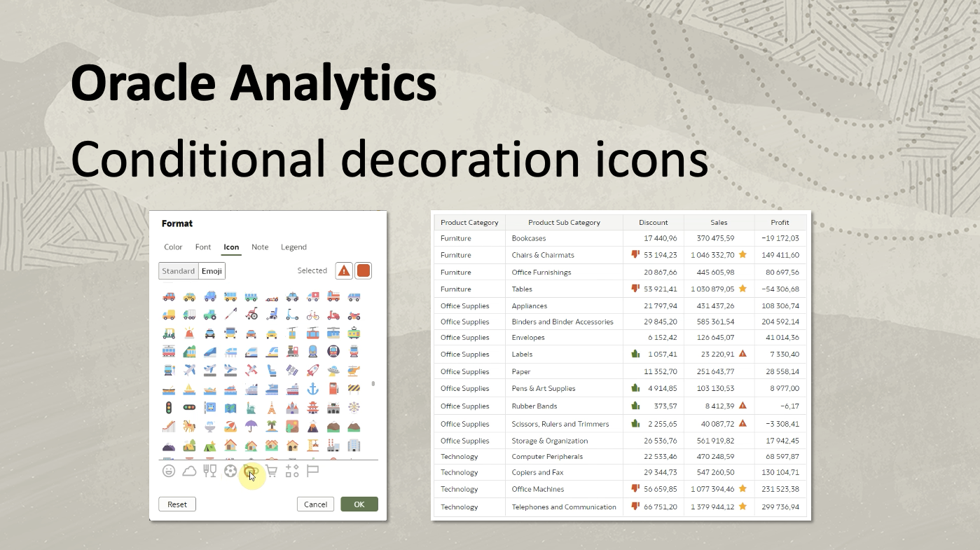Viewport: 980px width, 550px height.
Task: Select the smiley face emoji category
Action: [169, 471]
